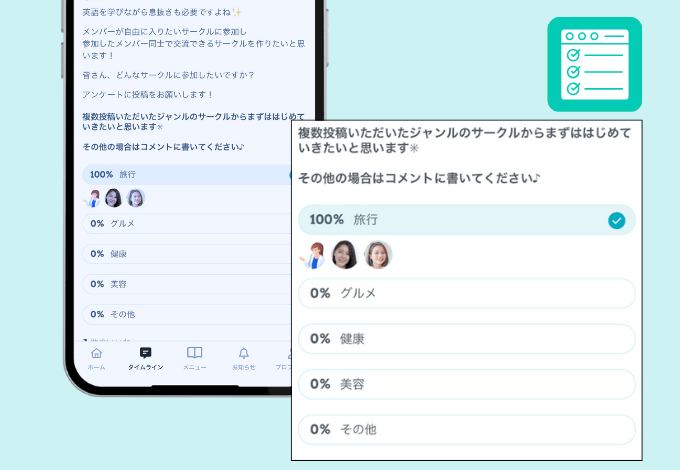Click the green checklist survey icon
Image resolution: width=680 pixels, height=470 pixels.
pyautogui.click(x=595, y=64)
